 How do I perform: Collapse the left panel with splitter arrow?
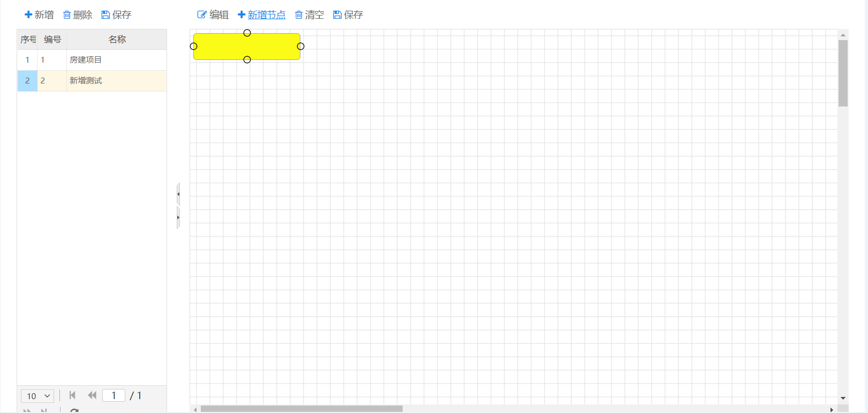coord(178,194)
